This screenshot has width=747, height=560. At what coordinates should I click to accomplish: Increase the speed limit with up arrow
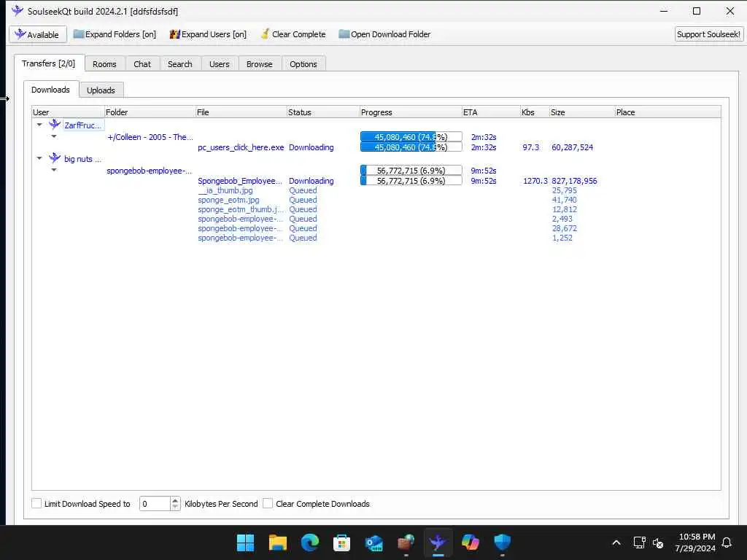pos(175,500)
